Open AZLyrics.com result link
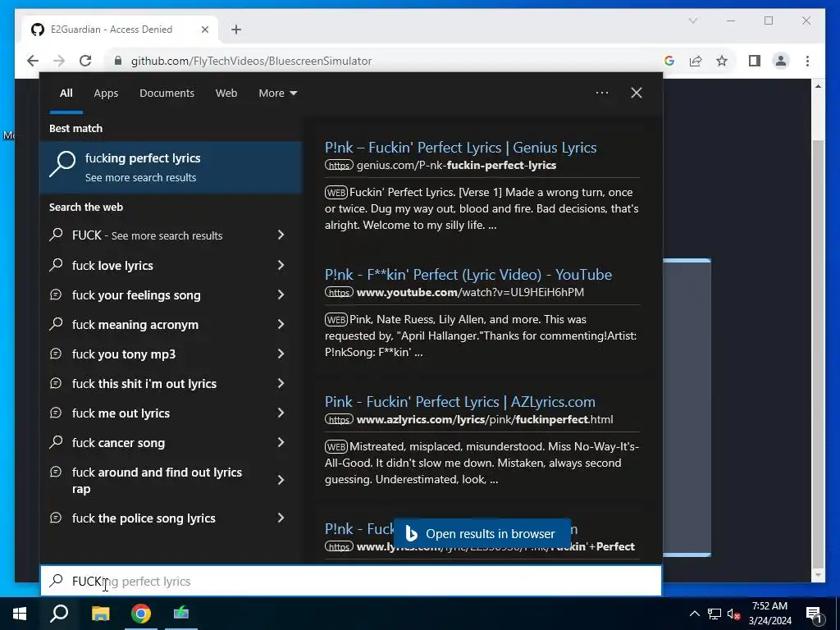Image resolution: width=840 pixels, height=630 pixels. [459, 401]
